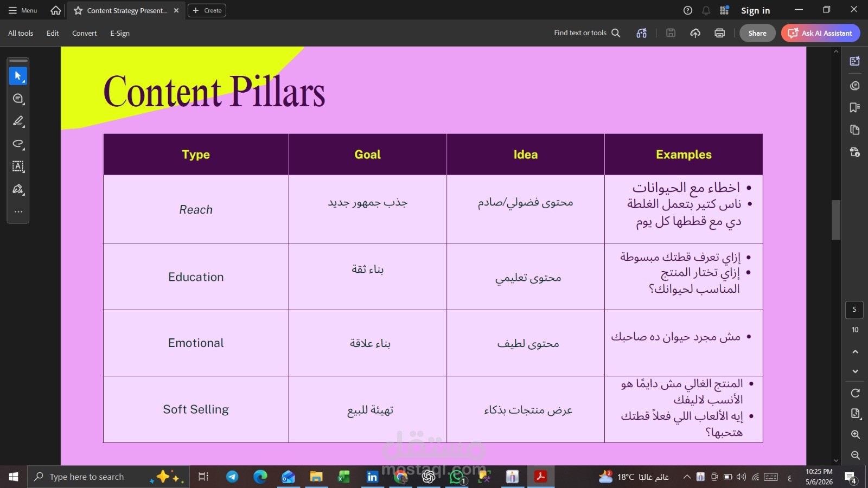
Task: Open Telegram from the taskbar
Action: coord(232,477)
